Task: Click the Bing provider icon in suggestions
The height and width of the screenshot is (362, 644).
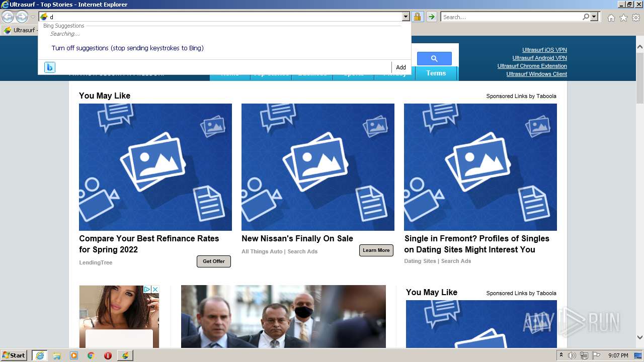Action: [49, 67]
